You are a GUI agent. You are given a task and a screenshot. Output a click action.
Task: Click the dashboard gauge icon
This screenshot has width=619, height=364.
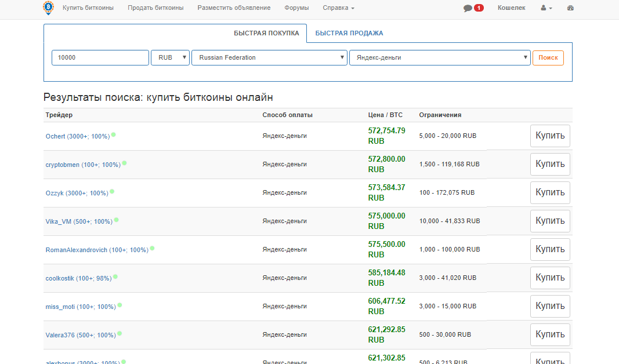click(570, 8)
